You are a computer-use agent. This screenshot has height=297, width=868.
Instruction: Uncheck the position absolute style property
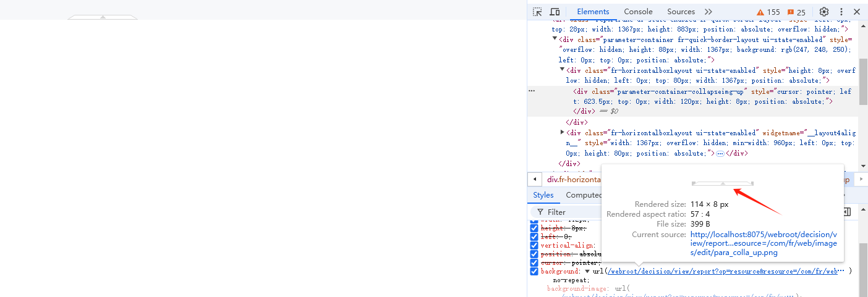click(x=534, y=254)
